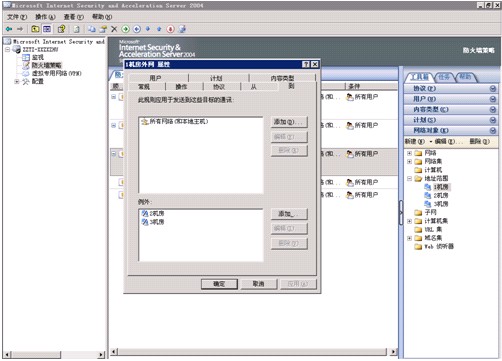Switch to the 协议 tab in the dialog
This screenshot has height=361, width=502.
[x=219, y=87]
